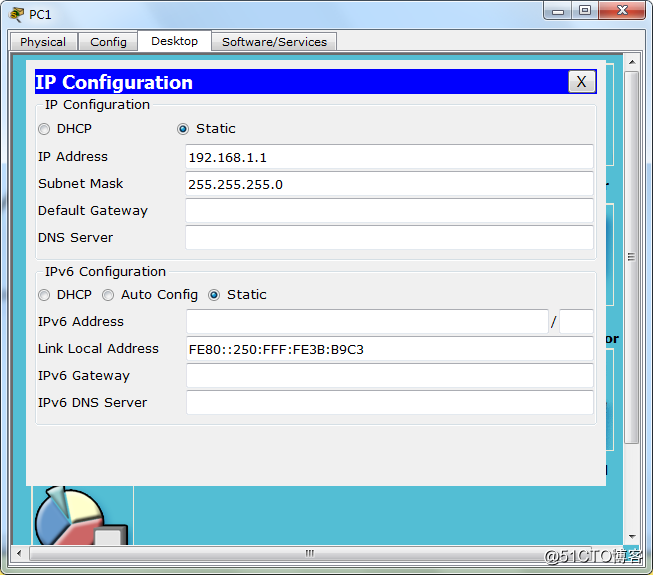
Task: Click the pie chart desktop app icon
Action: [x=82, y=516]
